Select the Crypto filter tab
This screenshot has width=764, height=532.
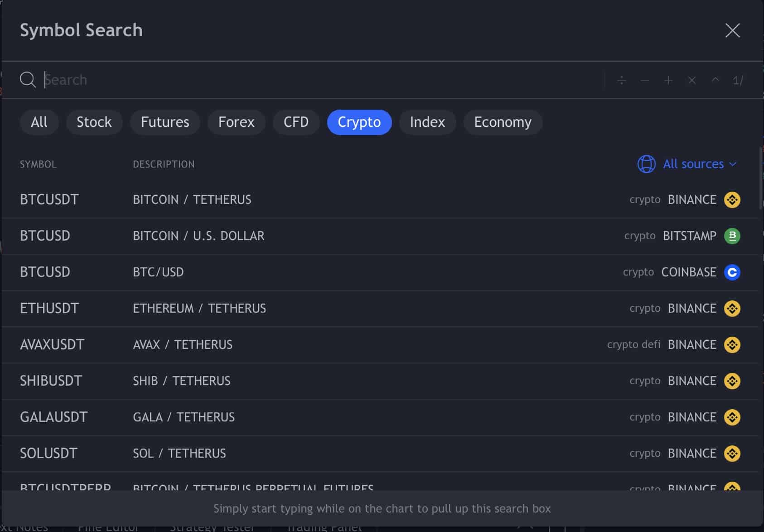pyautogui.click(x=359, y=122)
